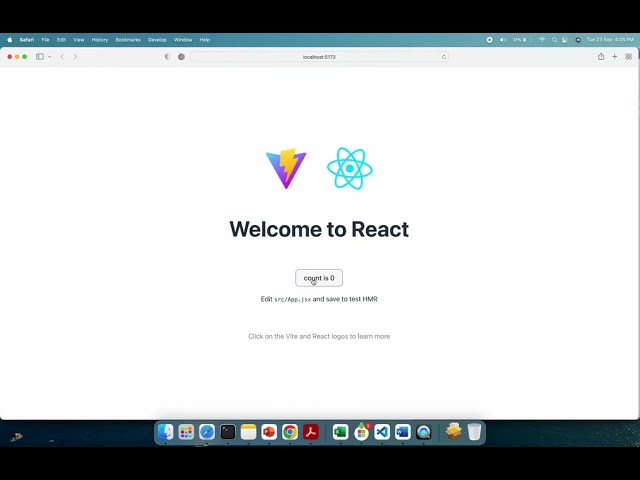Open the File menu
640x480 pixels.
[45, 40]
